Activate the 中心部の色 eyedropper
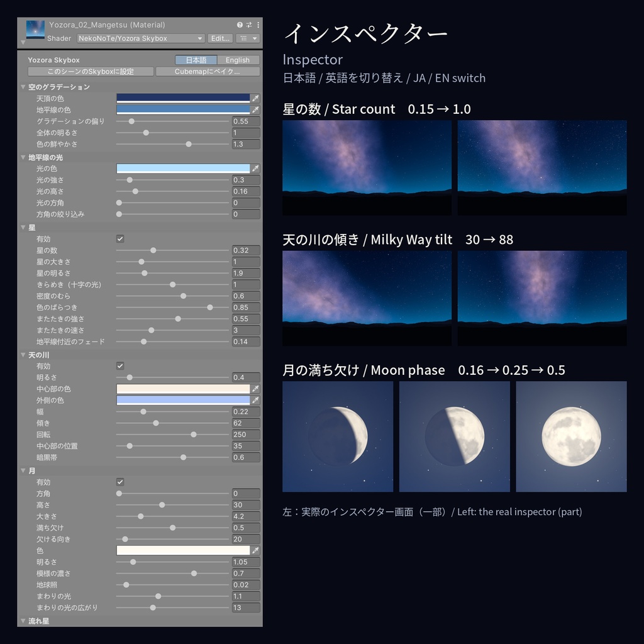The height and width of the screenshot is (644, 644). click(255, 389)
